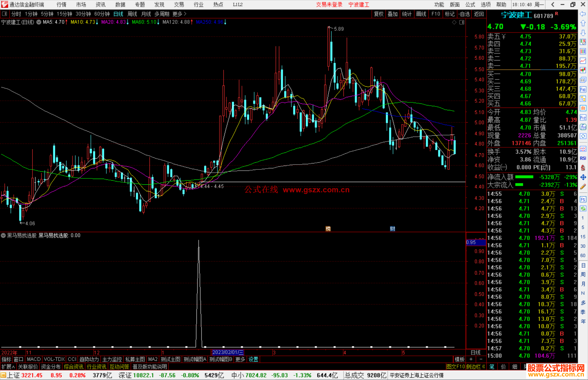This screenshot has width=588, height=380.
Task: Click the F10 company info sidebar icon
Action: click(x=583, y=89)
